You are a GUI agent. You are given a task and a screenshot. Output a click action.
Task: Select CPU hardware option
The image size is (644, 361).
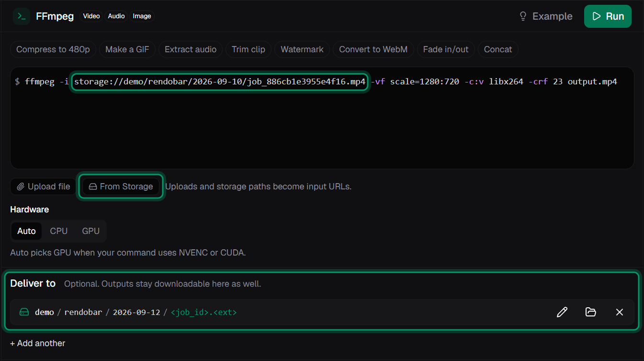point(59,231)
